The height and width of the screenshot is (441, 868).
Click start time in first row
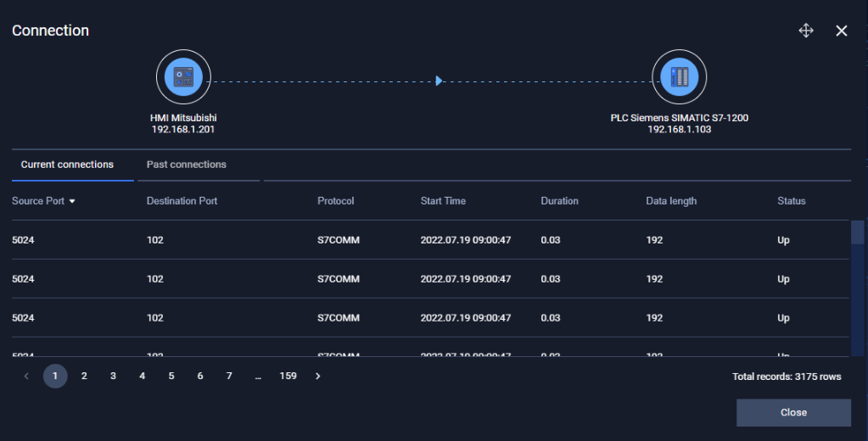466,240
